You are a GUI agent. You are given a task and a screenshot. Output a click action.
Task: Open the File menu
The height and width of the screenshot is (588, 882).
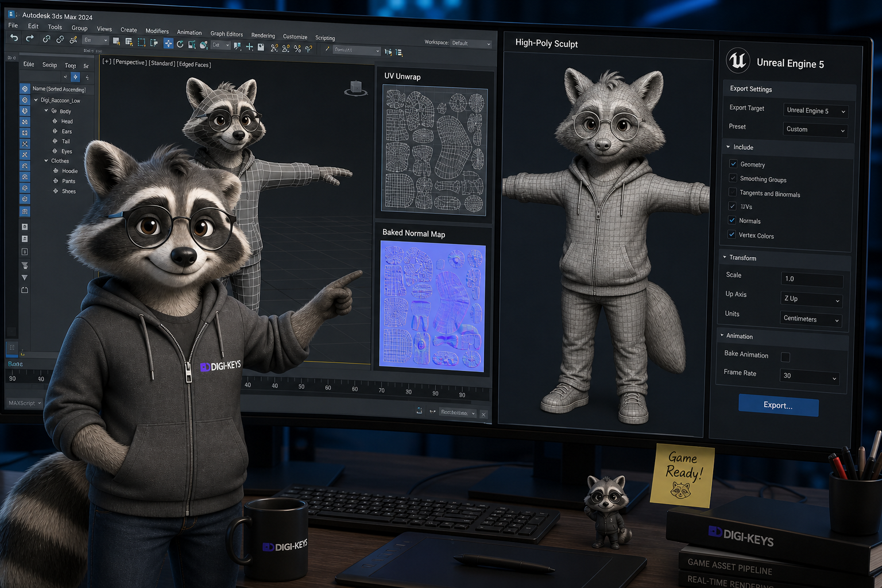click(13, 25)
